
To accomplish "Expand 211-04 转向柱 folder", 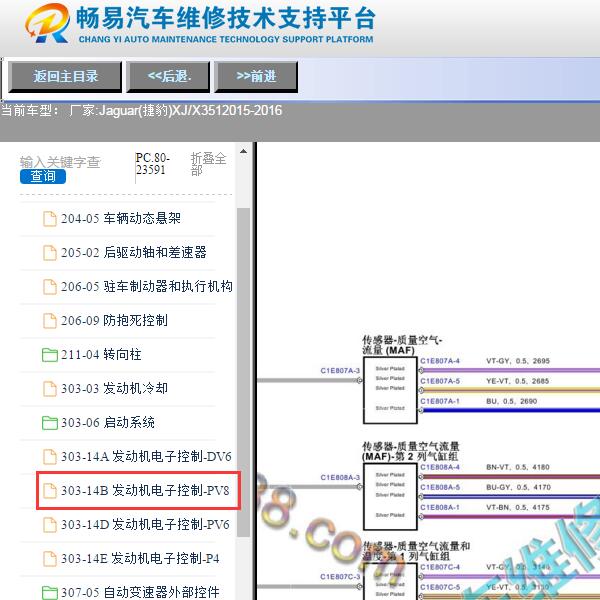I will (x=101, y=354).
